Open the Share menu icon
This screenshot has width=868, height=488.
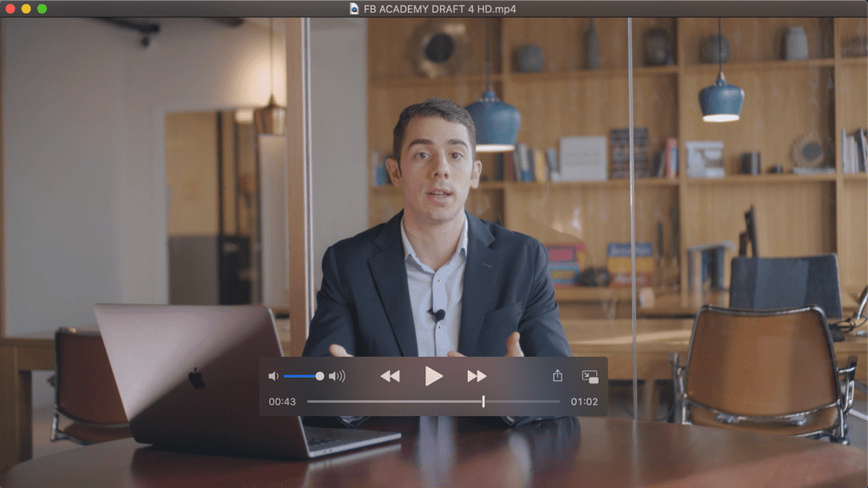(x=557, y=376)
